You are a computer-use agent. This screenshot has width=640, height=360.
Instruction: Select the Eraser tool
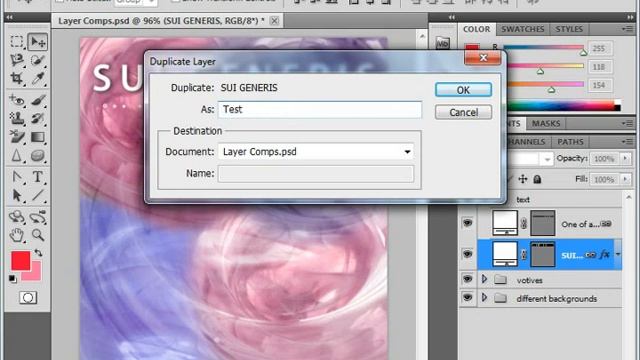click(x=17, y=137)
